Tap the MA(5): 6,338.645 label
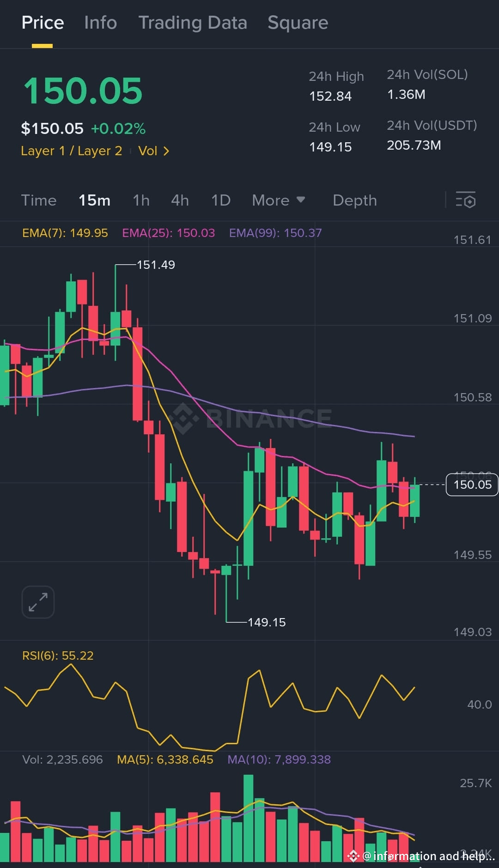This screenshot has height=868, width=499. coord(165,759)
